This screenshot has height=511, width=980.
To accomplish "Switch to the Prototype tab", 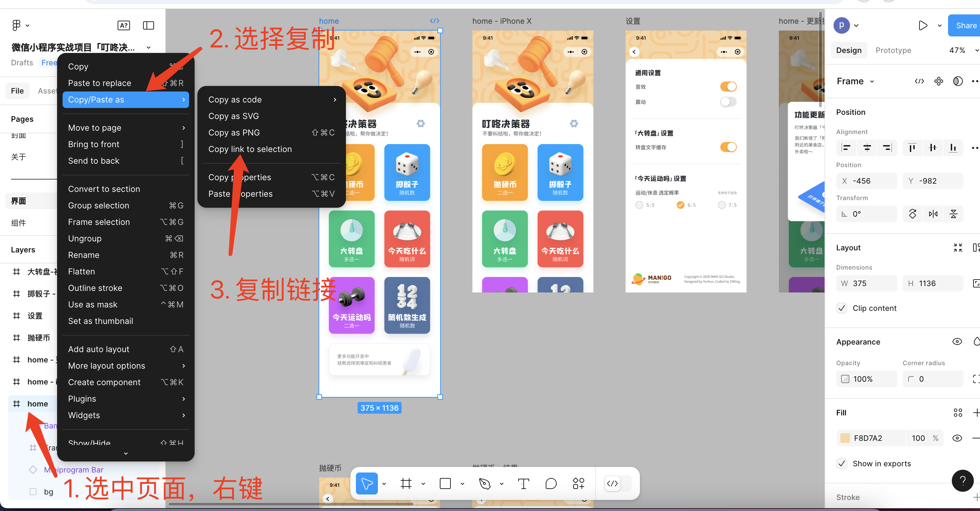I will coord(893,50).
